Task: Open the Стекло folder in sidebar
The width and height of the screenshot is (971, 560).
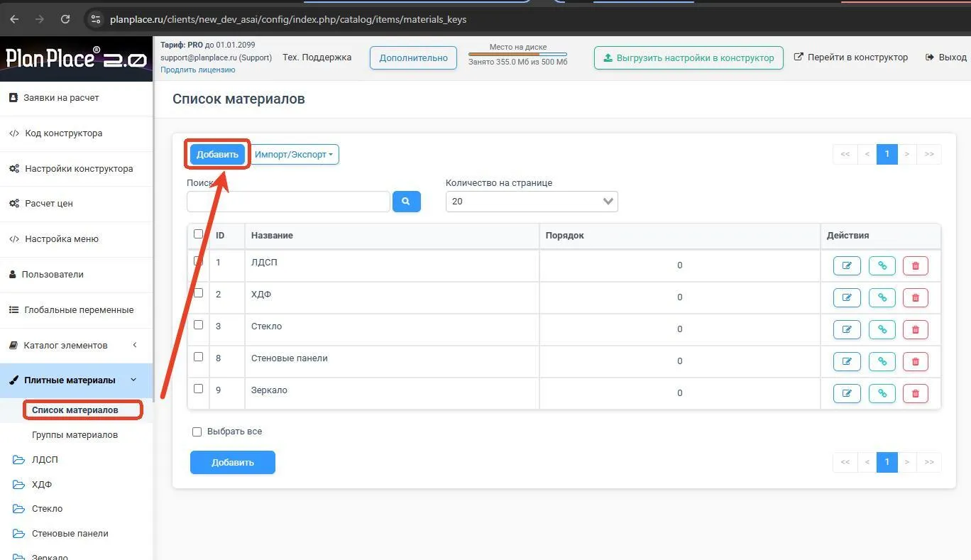Action: coord(47,509)
